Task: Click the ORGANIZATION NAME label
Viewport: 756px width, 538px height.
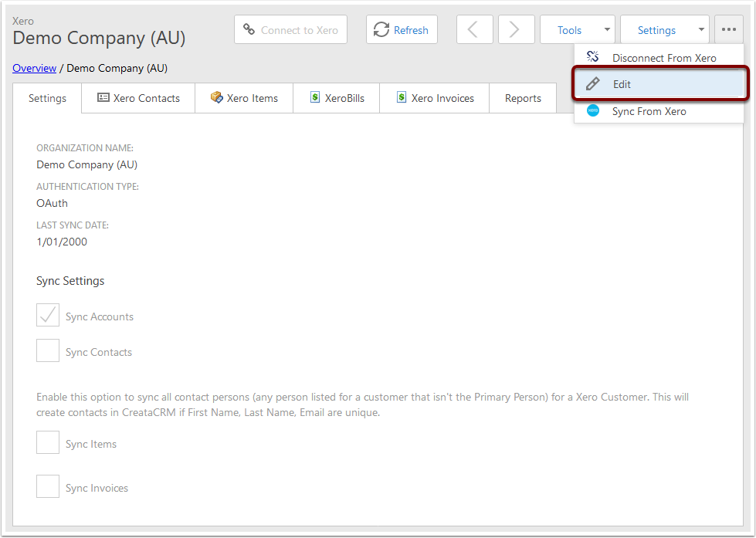Action: pos(85,148)
